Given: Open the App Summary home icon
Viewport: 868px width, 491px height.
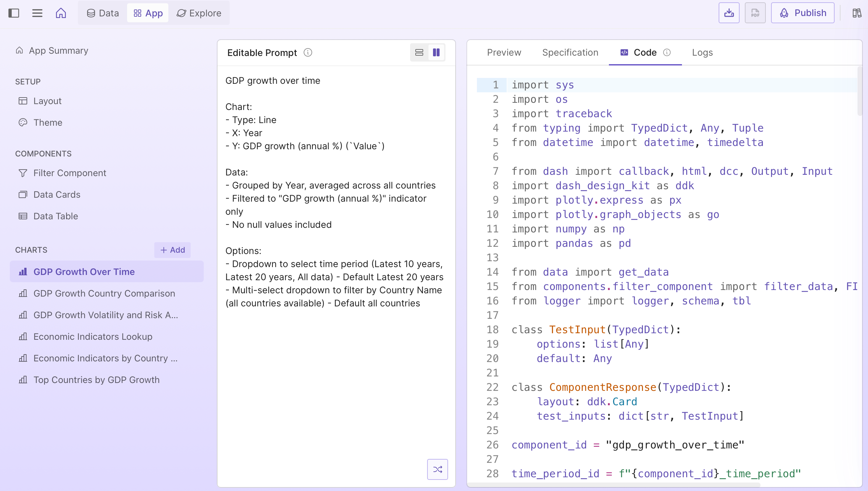Looking at the screenshot, I should coord(20,50).
